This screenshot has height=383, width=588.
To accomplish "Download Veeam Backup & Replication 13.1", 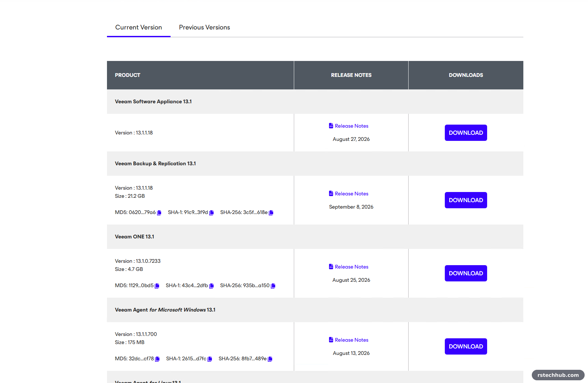I will [x=466, y=200].
